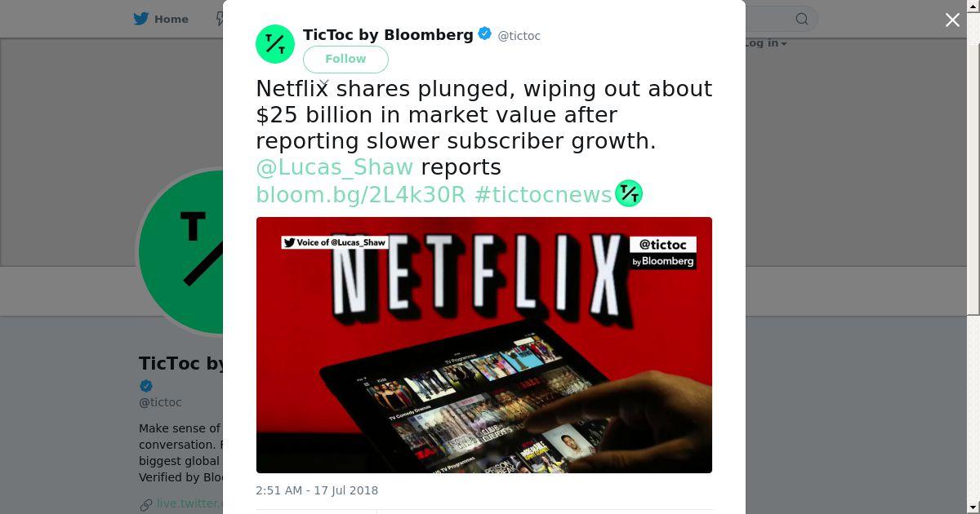Click the TicToc emoji after #tictocnews
980x514 pixels.
tap(629, 193)
